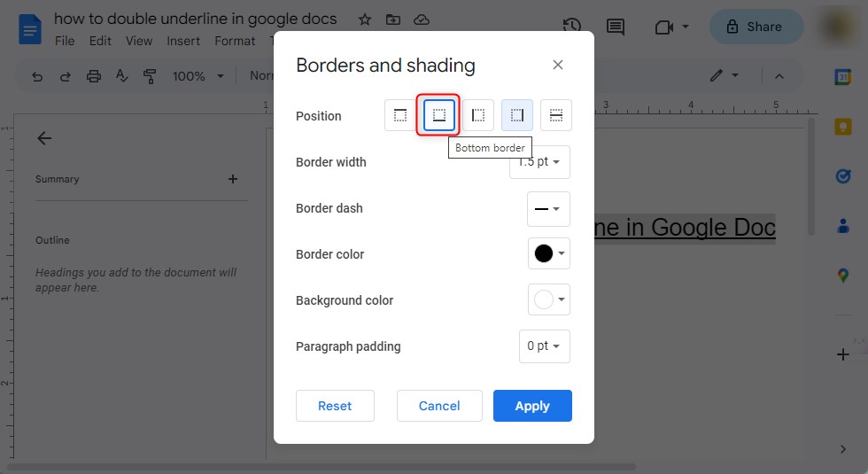This screenshot has width=868, height=474.
Task: Open the Insert menu
Action: pos(183,41)
